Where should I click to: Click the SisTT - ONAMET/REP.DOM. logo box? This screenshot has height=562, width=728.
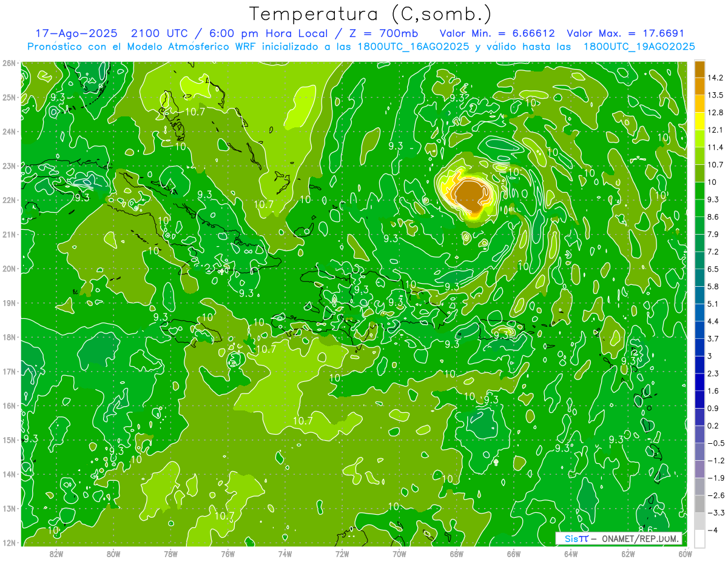pyautogui.click(x=618, y=538)
